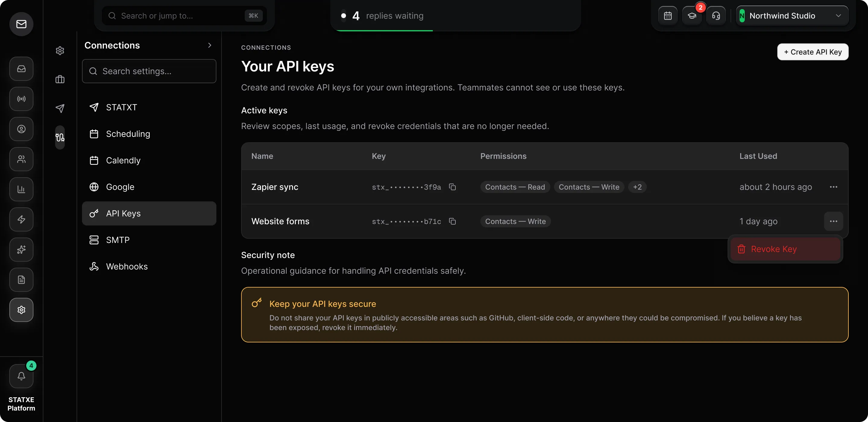Focus the Search settings input
The image size is (868, 422).
pos(149,71)
